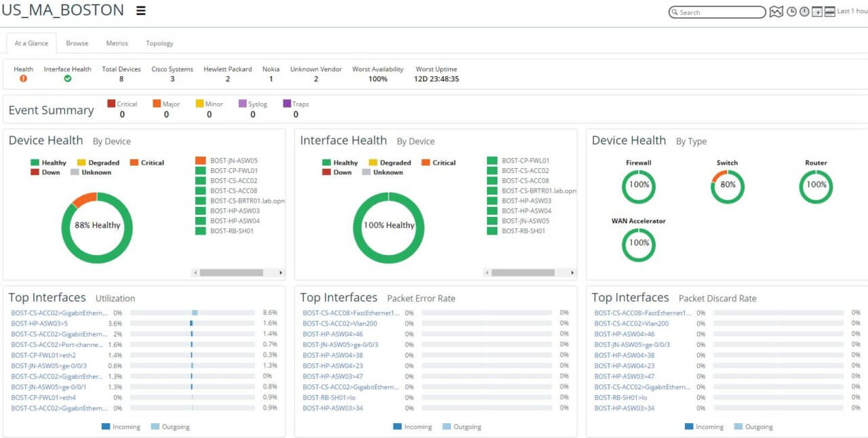Click the single-day calendar icon
Image resolution: width=868 pixels, height=438 pixels.
click(x=817, y=12)
